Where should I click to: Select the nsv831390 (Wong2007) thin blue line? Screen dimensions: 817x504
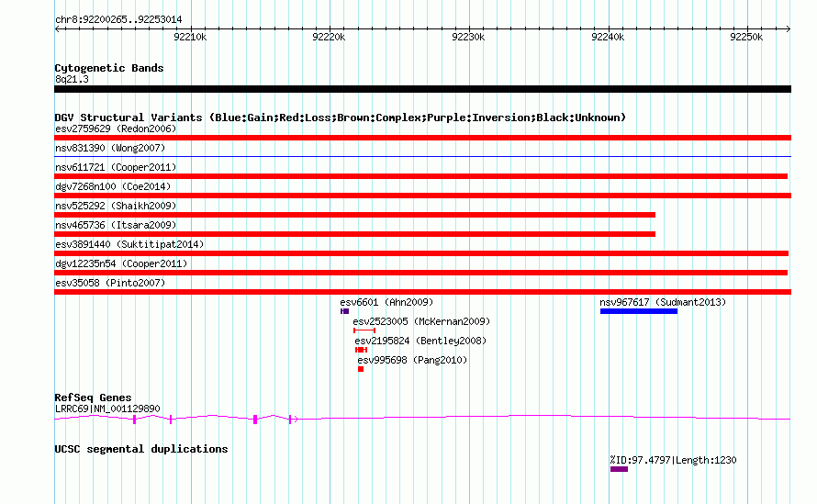point(422,156)
